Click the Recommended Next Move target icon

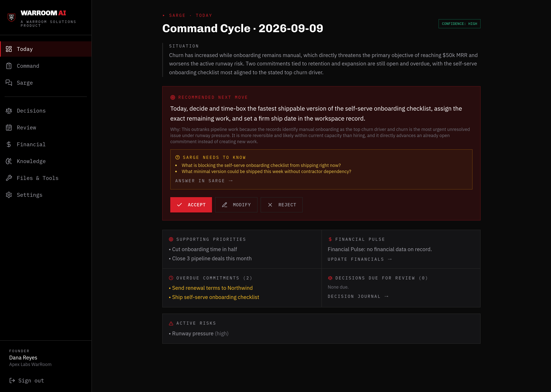173,97
